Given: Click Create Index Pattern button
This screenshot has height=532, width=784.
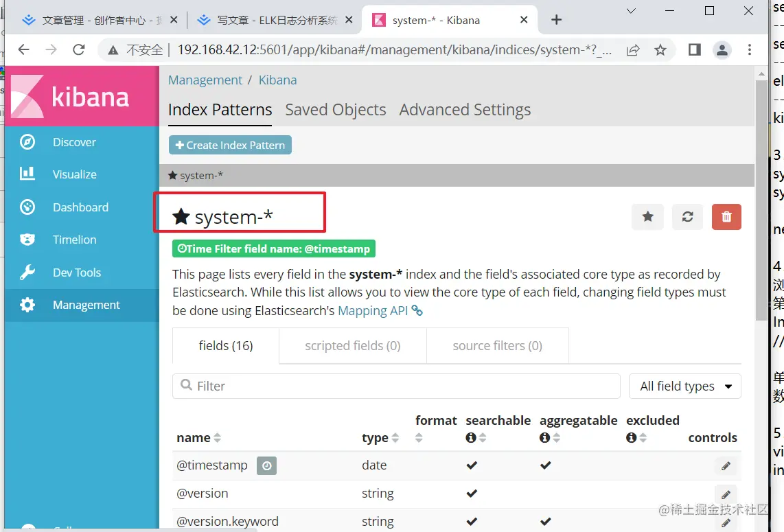Looking at the screenshot, I should click(x=230, y=145).
